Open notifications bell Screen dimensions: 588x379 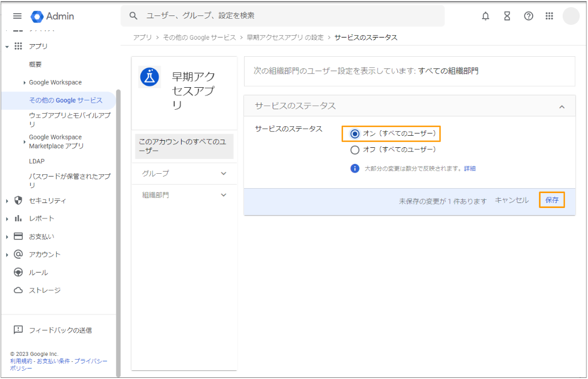pyautogui.click(x=485, y=16)
